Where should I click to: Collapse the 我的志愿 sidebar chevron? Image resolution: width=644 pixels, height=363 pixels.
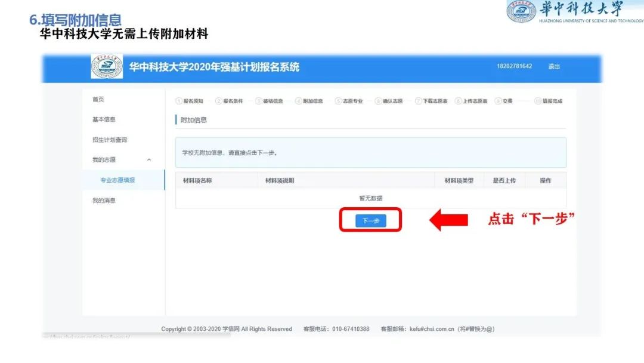click(x=149, y=160)
